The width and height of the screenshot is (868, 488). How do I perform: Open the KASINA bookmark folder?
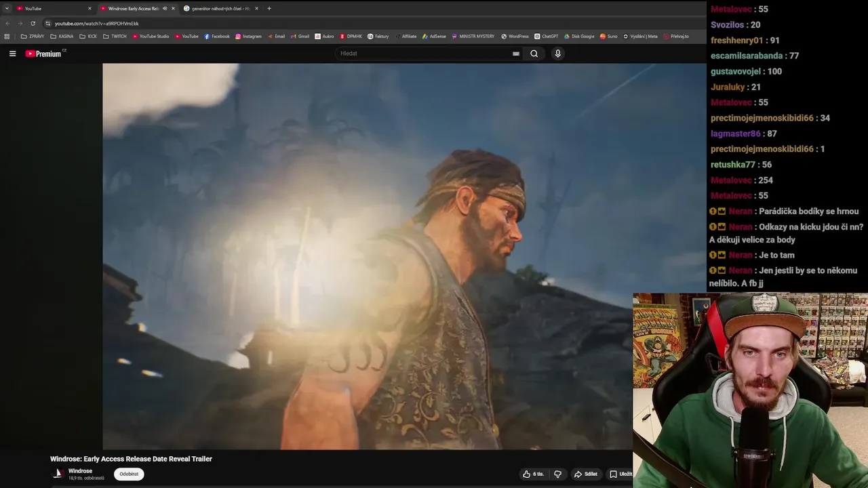62,36
